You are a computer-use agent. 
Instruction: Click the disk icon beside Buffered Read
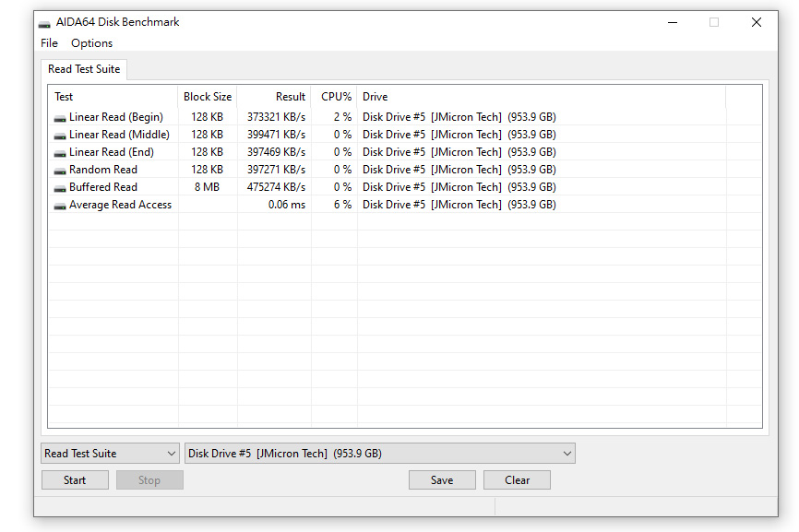pos(60,188)
